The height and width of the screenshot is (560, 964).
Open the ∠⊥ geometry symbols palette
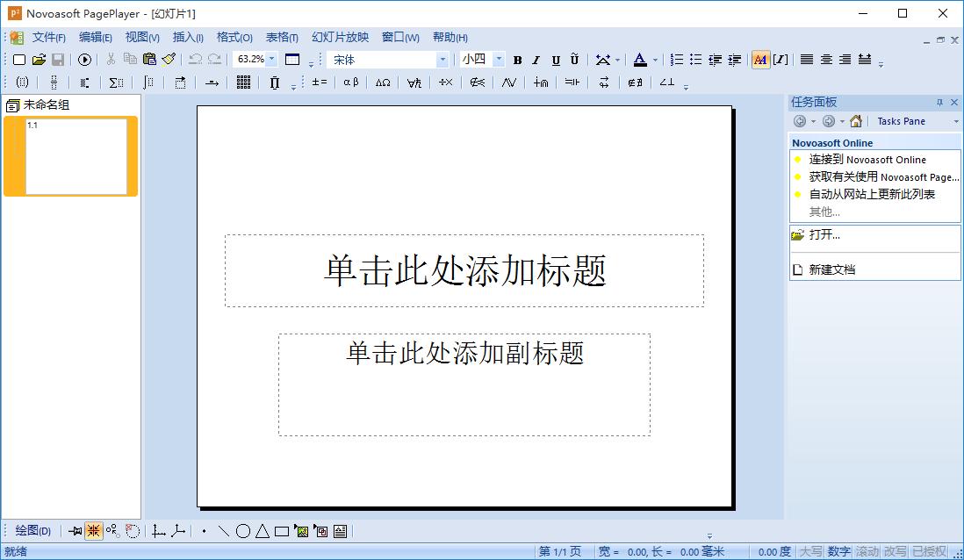click(x=667, y=83)
